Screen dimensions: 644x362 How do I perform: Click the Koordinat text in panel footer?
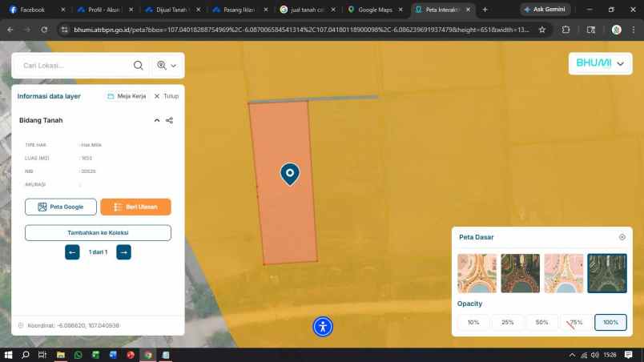tap(73, 325)
